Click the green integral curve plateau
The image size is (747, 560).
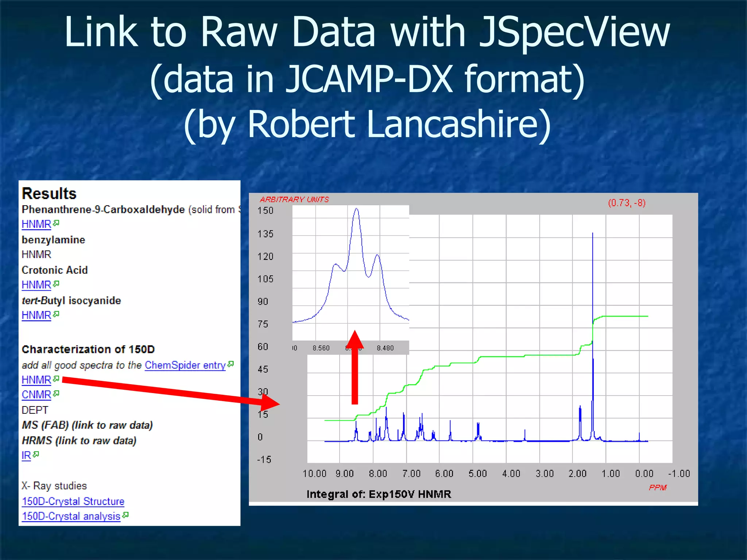(624, 316)
